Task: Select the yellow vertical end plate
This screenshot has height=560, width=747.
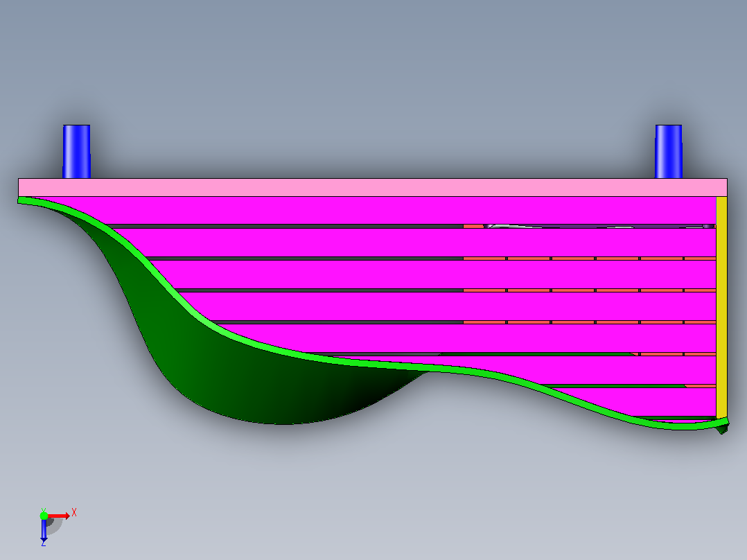Action: (x=722, y=308)
